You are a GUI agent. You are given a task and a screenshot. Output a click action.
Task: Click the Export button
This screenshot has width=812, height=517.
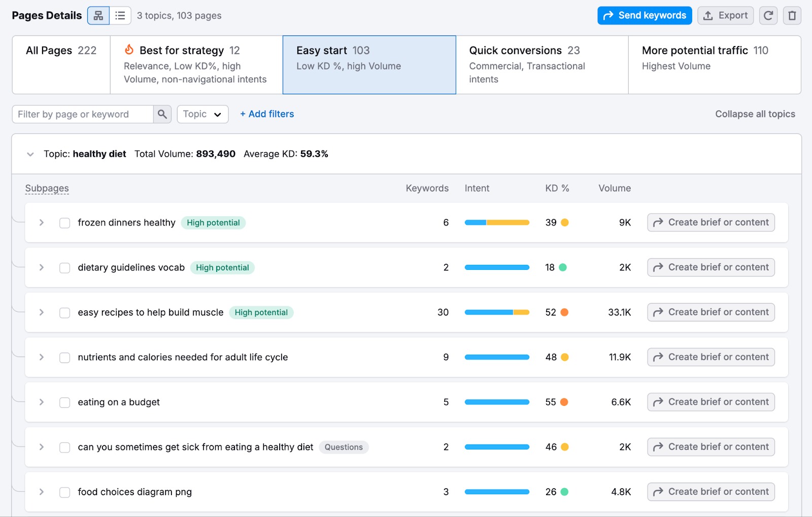tap(725, 16)
